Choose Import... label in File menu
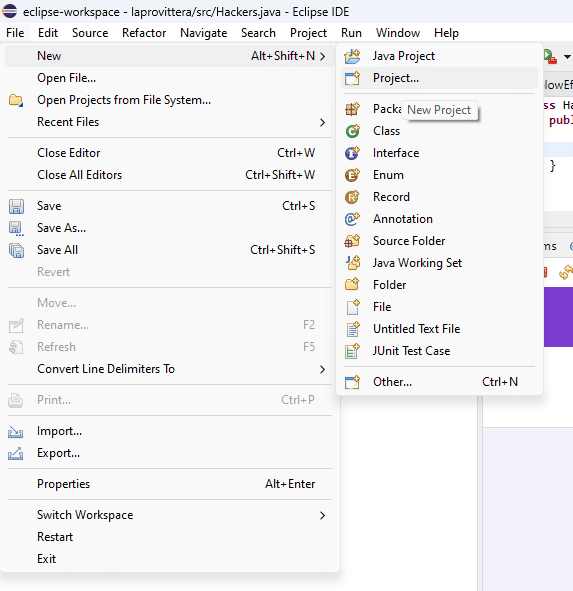The width and height of the screenshot is (573, 591). 59,431
